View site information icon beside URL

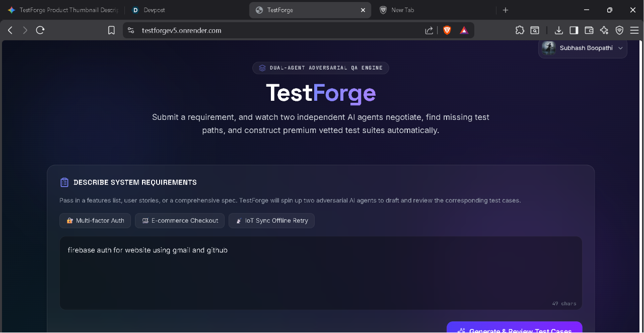point(131,30)
